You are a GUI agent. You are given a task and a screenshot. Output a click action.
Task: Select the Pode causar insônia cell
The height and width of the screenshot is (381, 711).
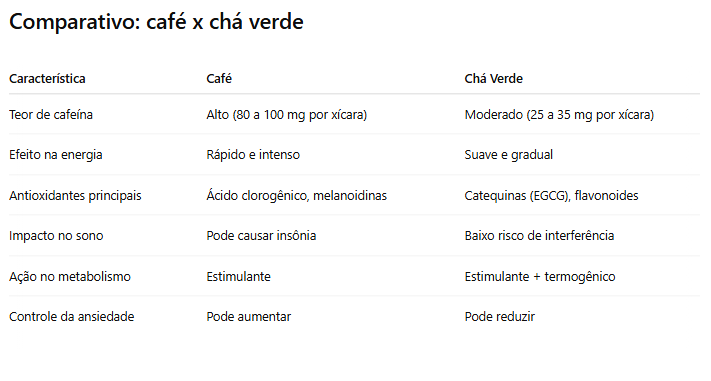[x=261, y=236]
